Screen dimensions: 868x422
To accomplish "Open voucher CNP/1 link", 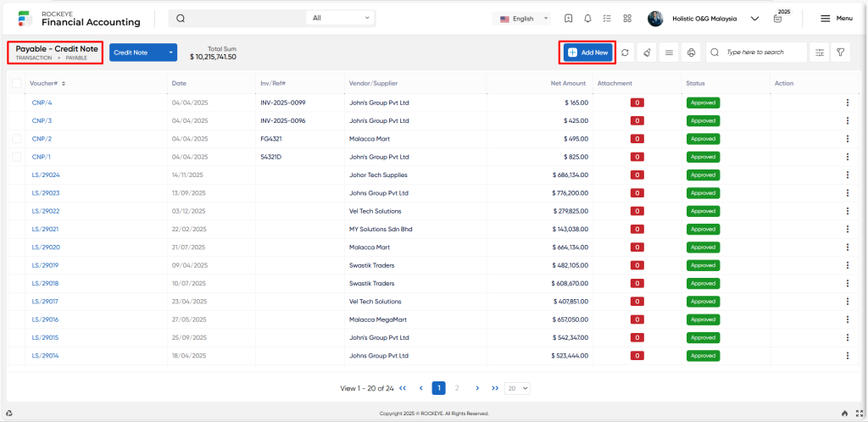I will [42, 157].
